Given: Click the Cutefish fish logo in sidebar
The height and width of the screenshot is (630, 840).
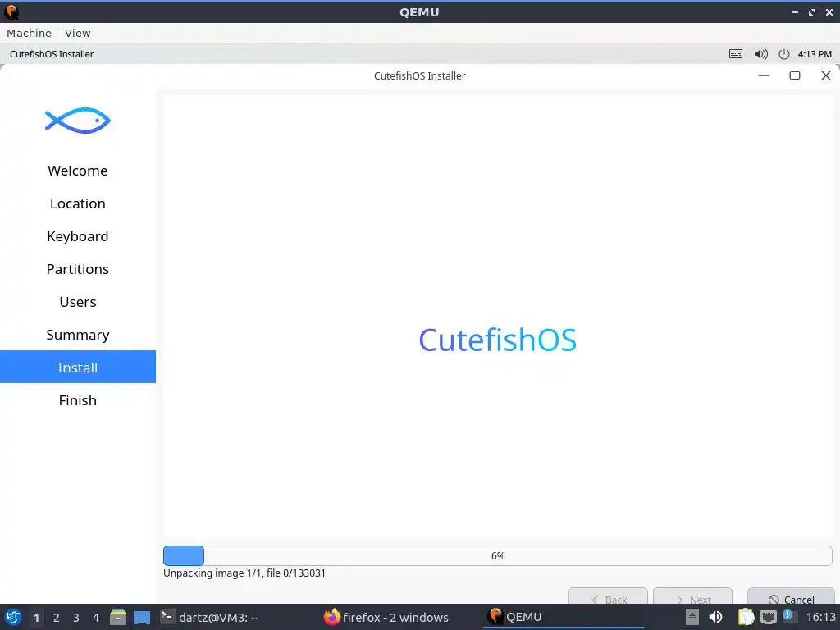Looking at the screenshot, I should click(x=78, y=121).
